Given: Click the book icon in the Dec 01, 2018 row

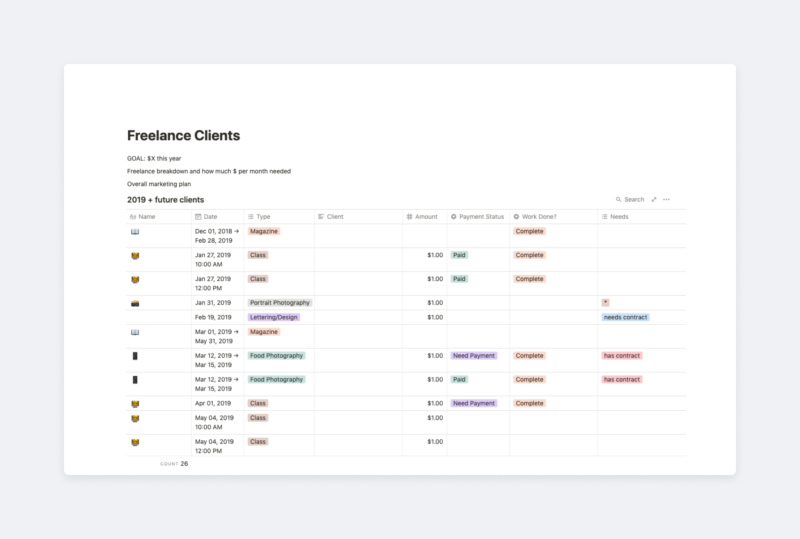Looking at the screenshot, I should [x=135, y=231].
